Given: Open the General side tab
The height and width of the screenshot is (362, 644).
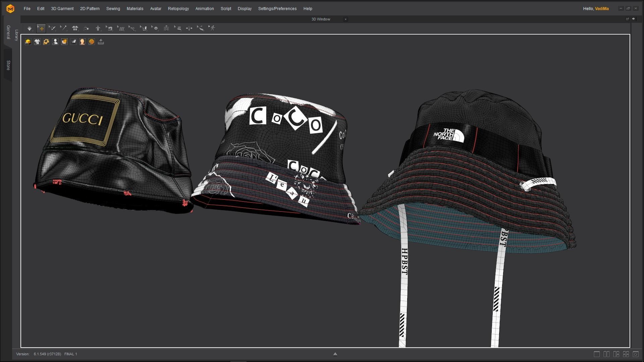Looking at the screenshot, I should (8, 32).
